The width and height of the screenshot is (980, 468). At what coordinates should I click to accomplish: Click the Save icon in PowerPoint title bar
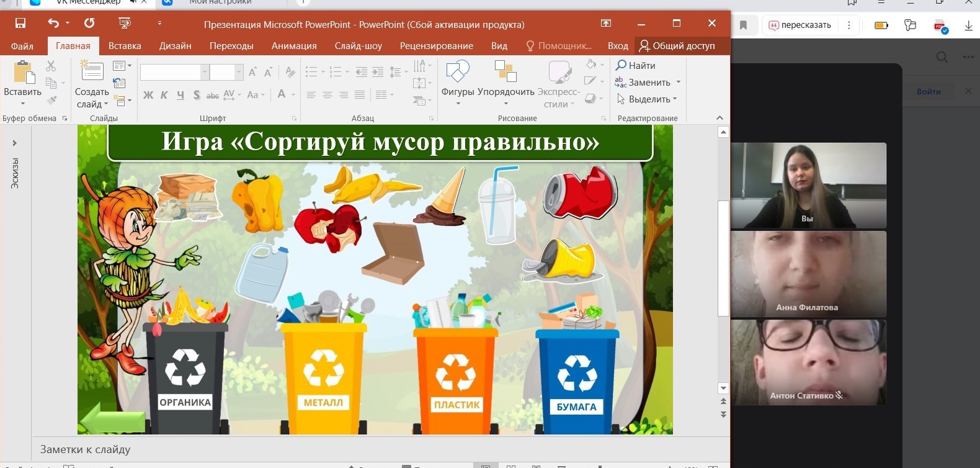20,24
